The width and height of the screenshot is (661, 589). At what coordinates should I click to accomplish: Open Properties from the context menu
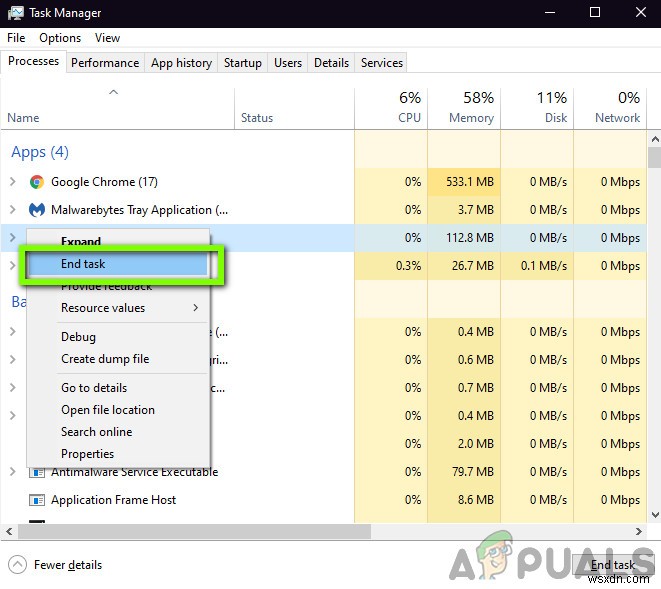[118, 454]
